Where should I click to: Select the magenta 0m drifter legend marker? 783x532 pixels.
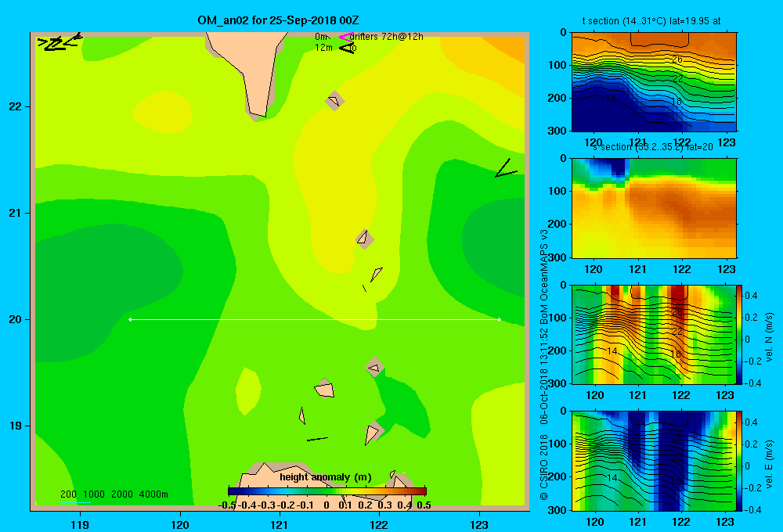pos(345,37)
